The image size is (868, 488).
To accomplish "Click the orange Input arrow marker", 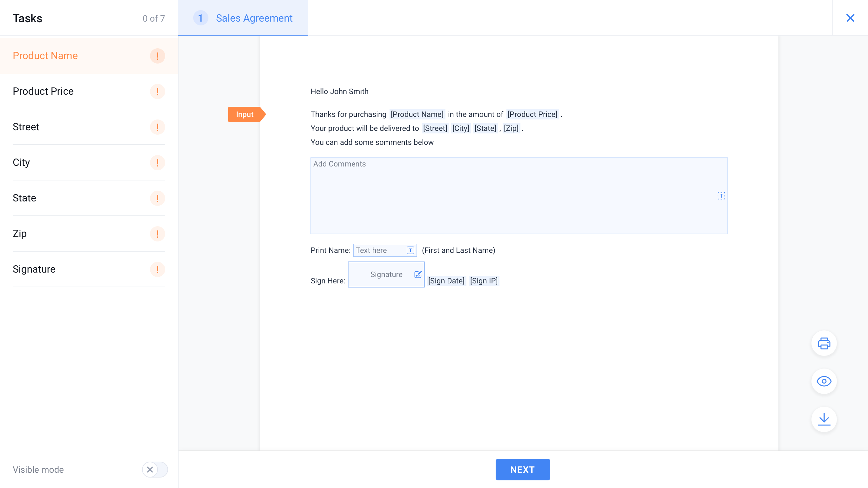I will 245,114.
